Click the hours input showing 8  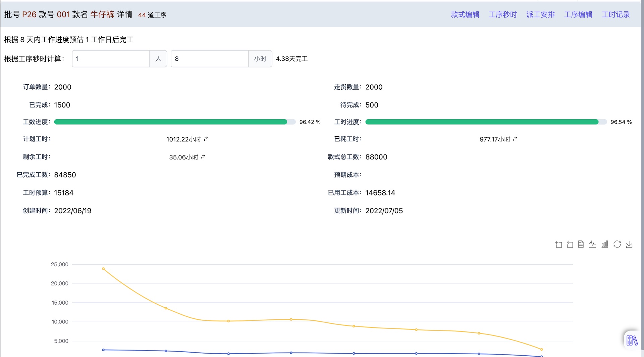[x=210, y=58]
